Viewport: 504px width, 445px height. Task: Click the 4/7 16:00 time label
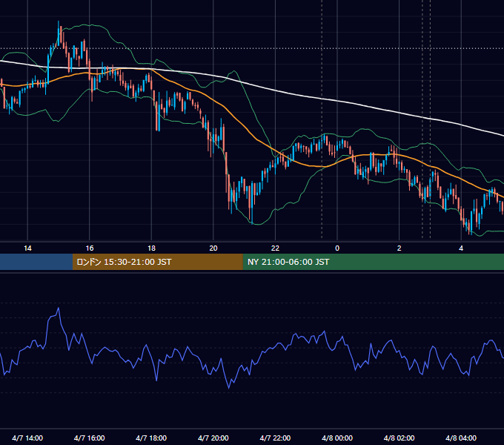[90, 438]
